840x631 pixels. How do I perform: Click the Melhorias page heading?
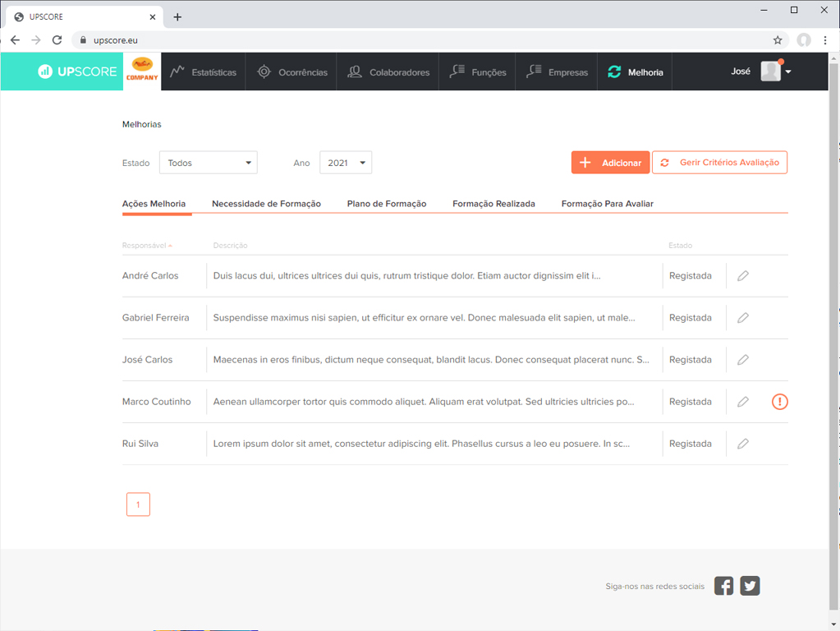tap(141, 124)
